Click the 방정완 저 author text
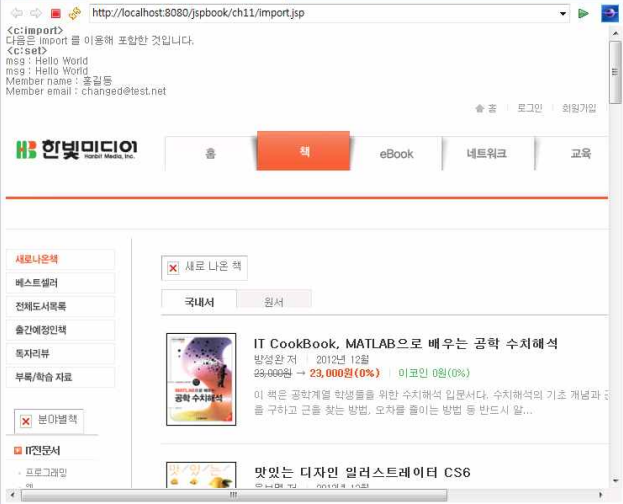Viewport: 623px width, 504px height. click(x=275, y=360)
